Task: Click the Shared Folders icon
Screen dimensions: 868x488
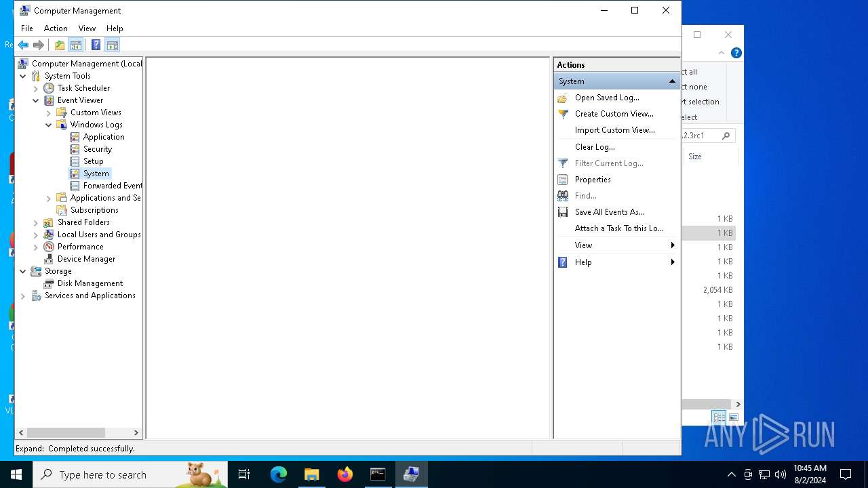Action: pyautogui.click(x=49, y=222)
